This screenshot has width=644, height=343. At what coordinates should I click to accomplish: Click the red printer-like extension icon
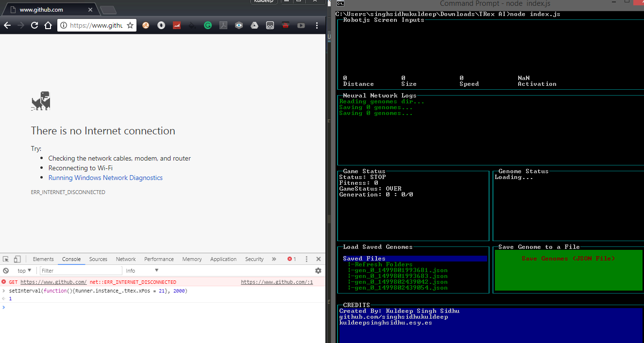coord(286,25)
